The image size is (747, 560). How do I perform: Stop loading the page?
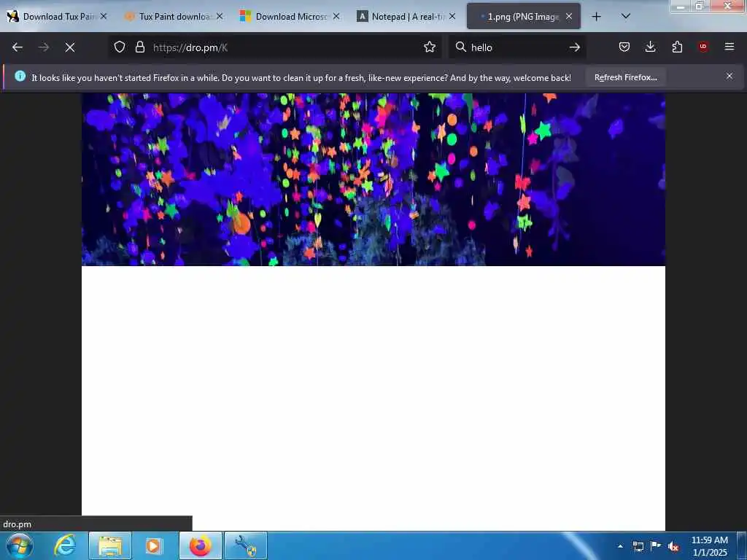(70, 47)
